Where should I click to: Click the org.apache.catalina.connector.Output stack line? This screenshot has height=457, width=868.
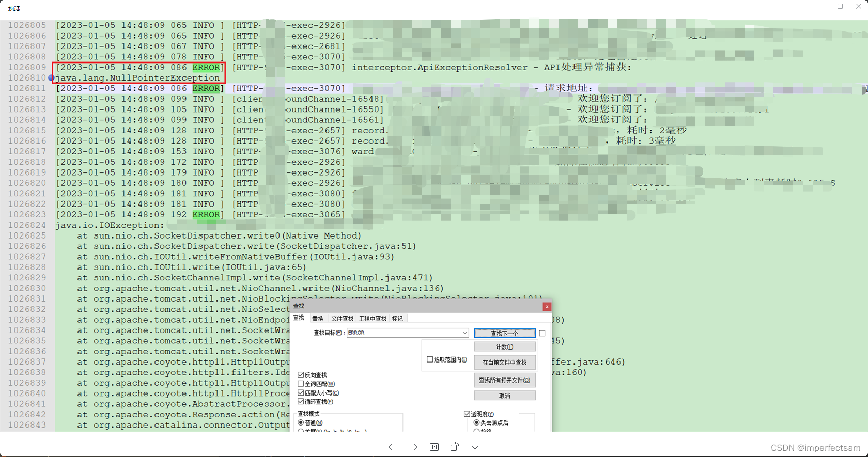point(183,426)
